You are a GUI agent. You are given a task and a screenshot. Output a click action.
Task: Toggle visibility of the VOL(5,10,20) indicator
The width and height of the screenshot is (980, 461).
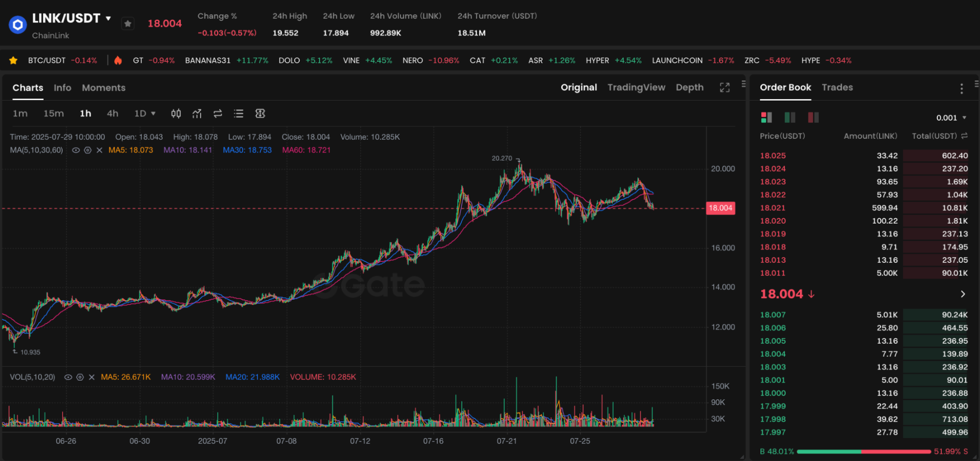tap(68, 377)
